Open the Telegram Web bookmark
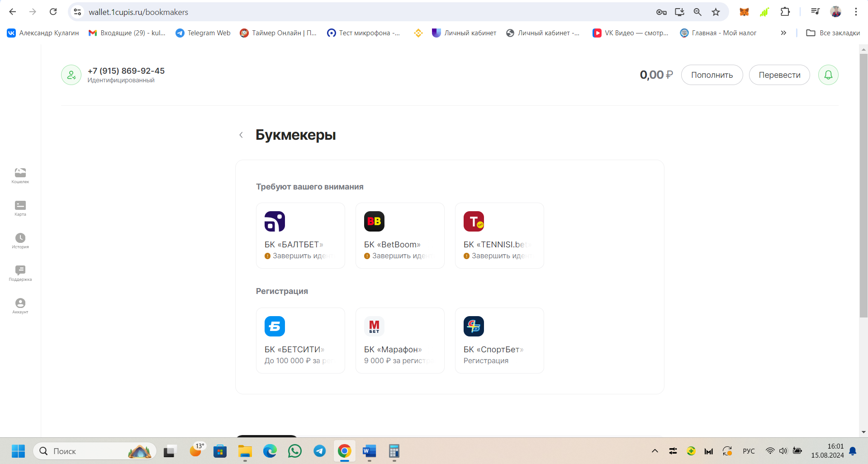868x464 pixels. coord(203,33)
